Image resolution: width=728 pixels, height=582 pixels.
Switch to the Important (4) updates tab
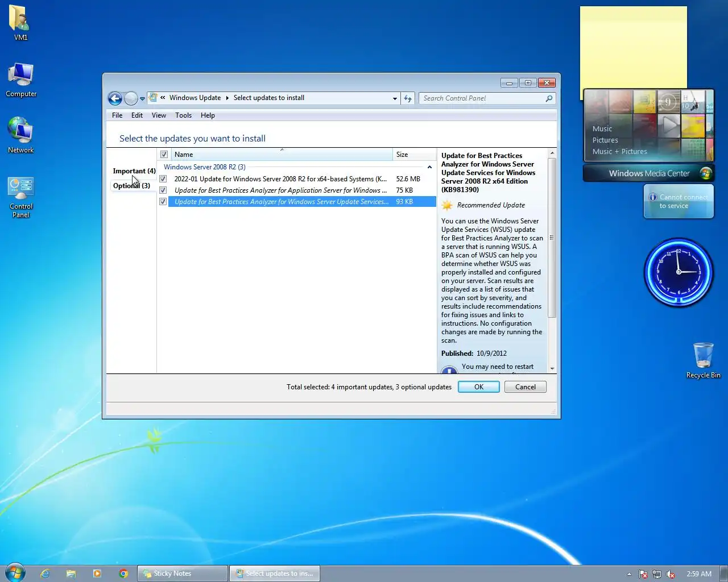point(134,171)
